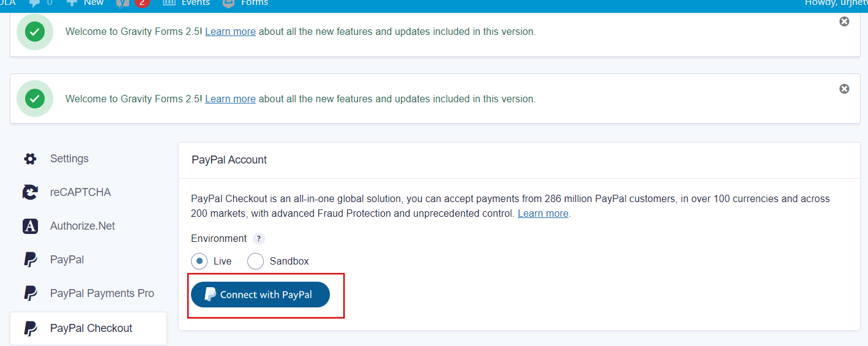Open the Events menu in admin bar
The image size is (868, 346).
187,3
